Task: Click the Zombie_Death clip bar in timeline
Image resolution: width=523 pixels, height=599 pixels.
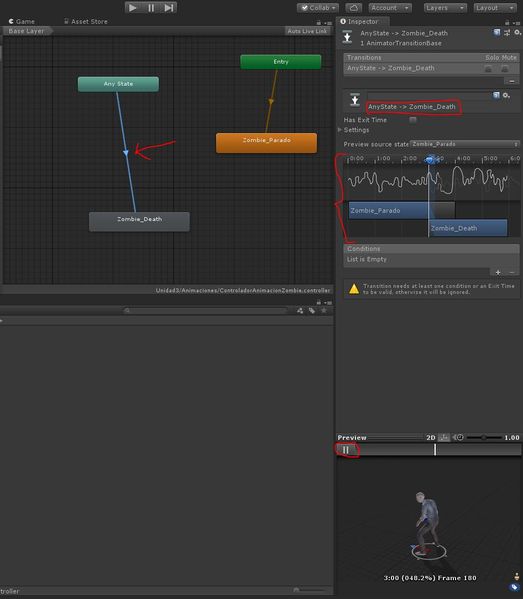Action: [x=468, y=228]
